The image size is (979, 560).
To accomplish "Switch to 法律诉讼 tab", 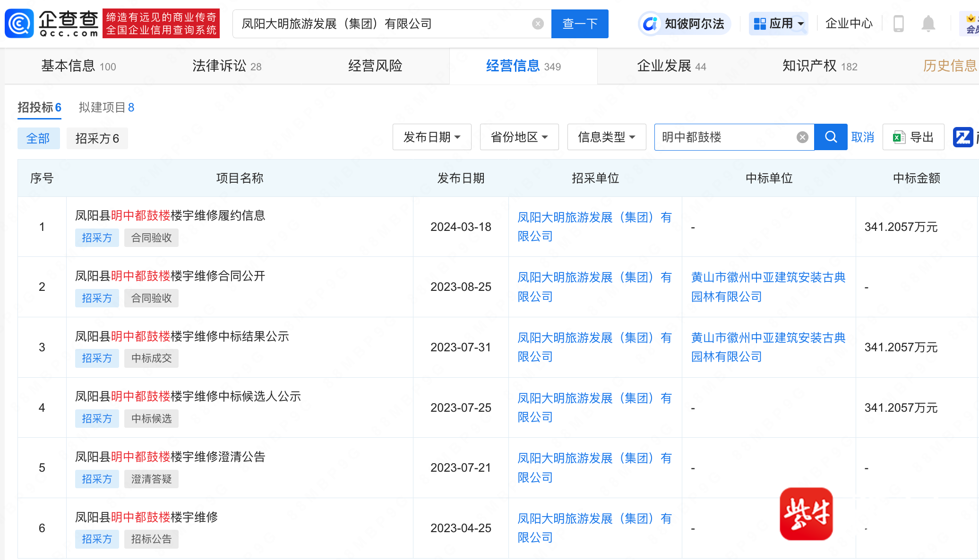I will [x=227, y=66].
